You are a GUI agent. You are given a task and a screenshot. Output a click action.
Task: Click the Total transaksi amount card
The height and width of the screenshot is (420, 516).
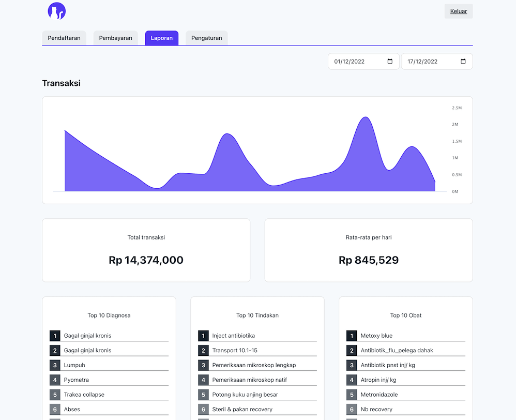(x=146, y=250)
